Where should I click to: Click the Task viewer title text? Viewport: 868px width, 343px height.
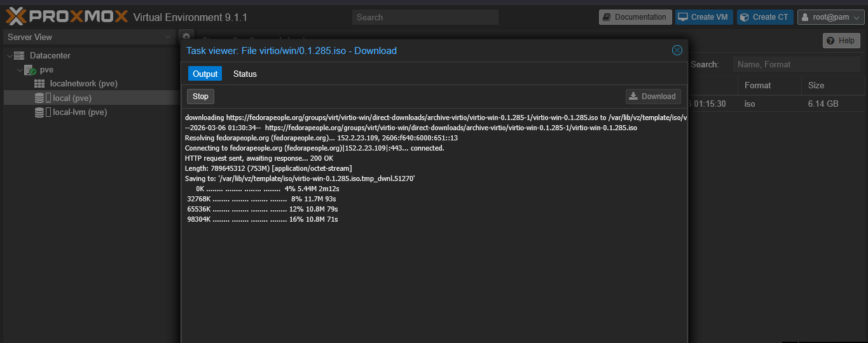[x=291, y=51]
